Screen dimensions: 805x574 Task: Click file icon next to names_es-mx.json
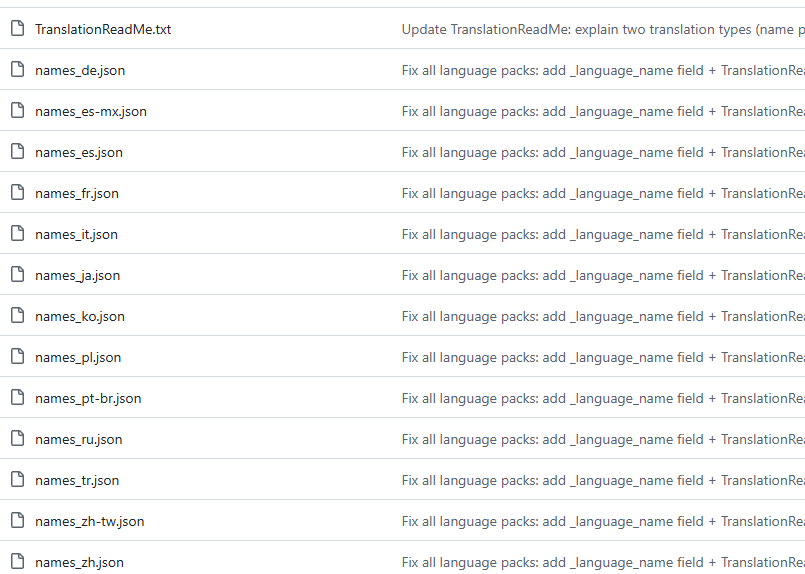(17, 110)
